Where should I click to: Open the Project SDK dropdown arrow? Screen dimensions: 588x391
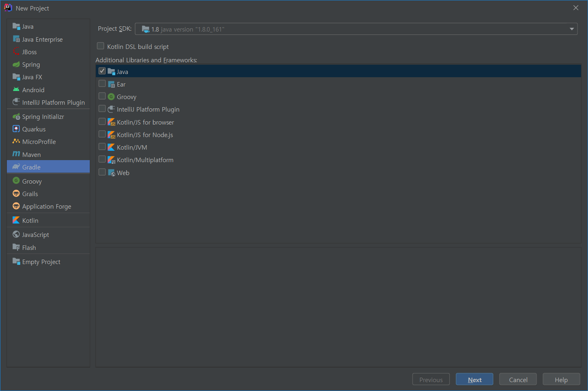pyautogui.click(x=572, y=29)
